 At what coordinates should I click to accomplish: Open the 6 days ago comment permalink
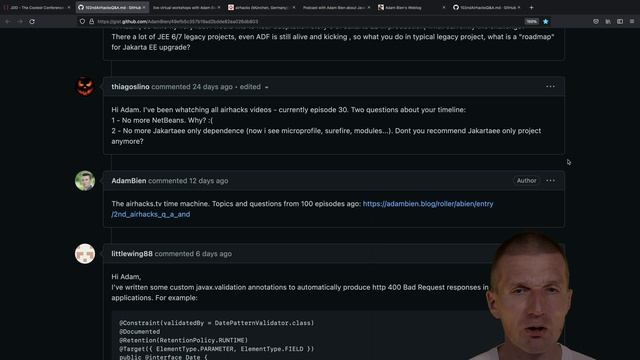(213, 253)
